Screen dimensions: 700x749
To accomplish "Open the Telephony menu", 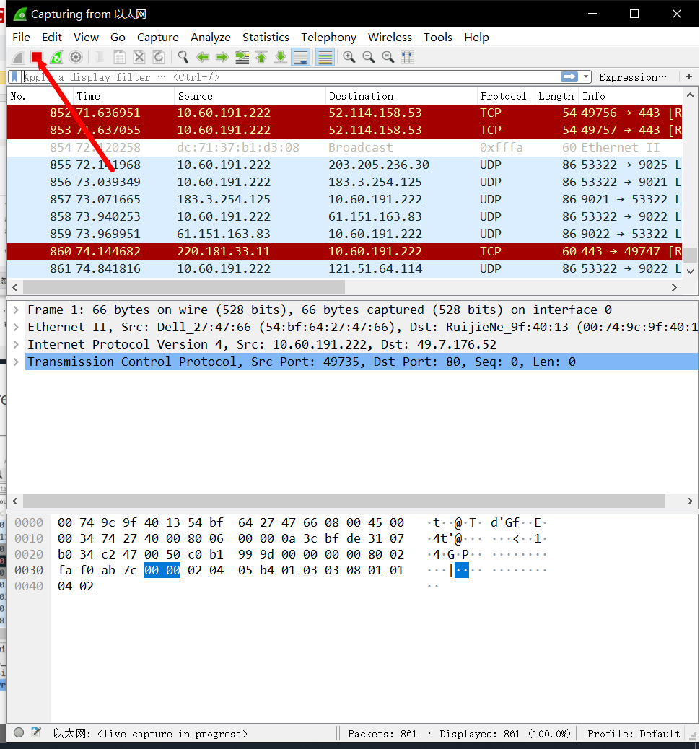I will coord(329,38).
